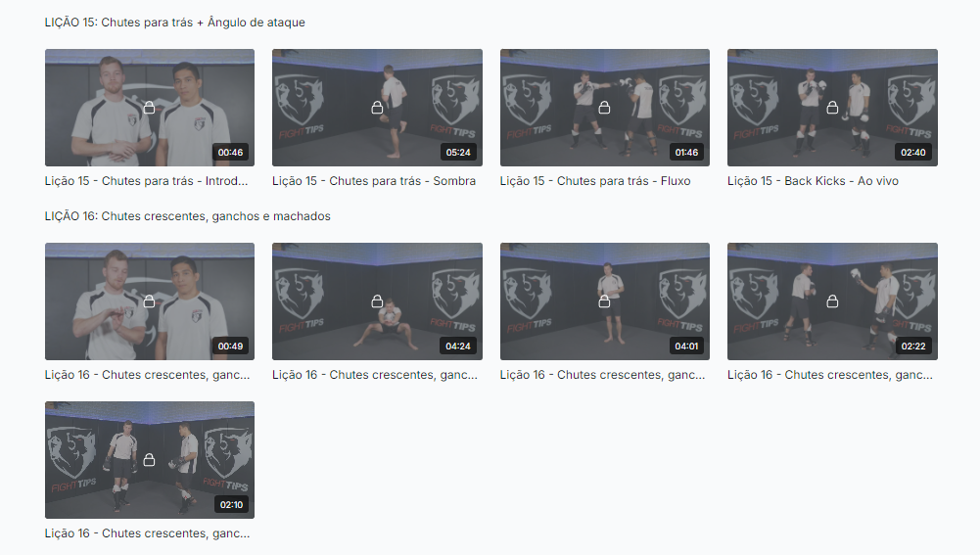Open the video thumbnail with 02:40 duration
This screenshot has height=555, width=980.
[x=832, y=108]
